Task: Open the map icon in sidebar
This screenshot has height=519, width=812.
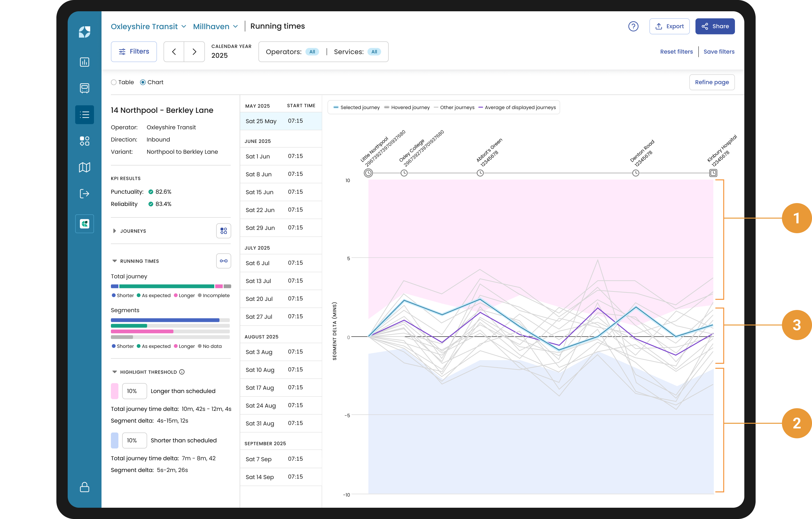Action: [x=84, y=167]
